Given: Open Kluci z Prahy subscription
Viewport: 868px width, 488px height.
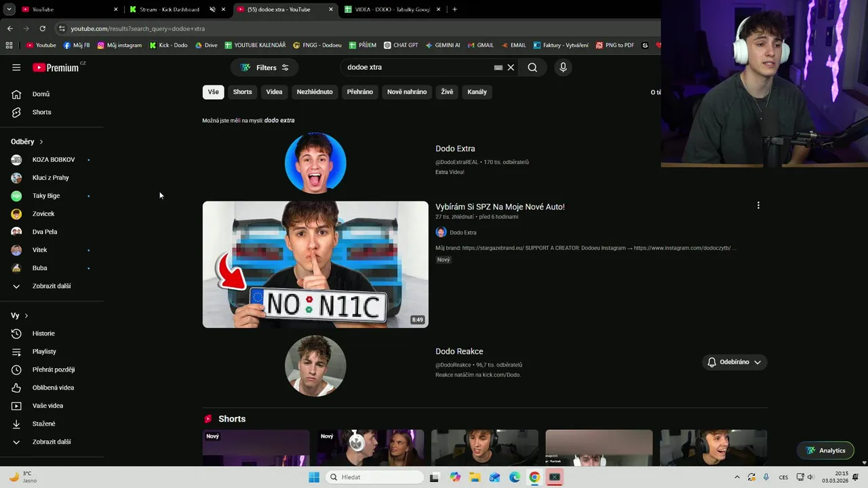Looking at the screenshot, I should [x=52, y=178].
